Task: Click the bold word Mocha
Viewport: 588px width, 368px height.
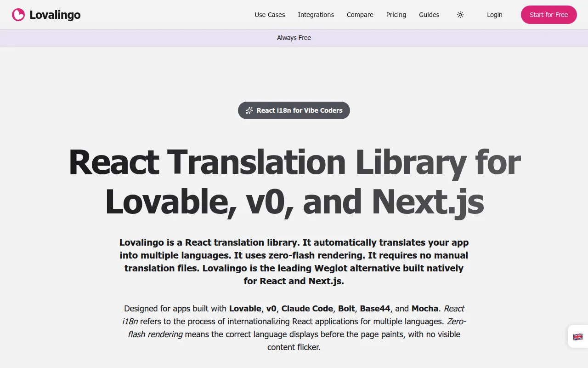Action: click(424, 308)
